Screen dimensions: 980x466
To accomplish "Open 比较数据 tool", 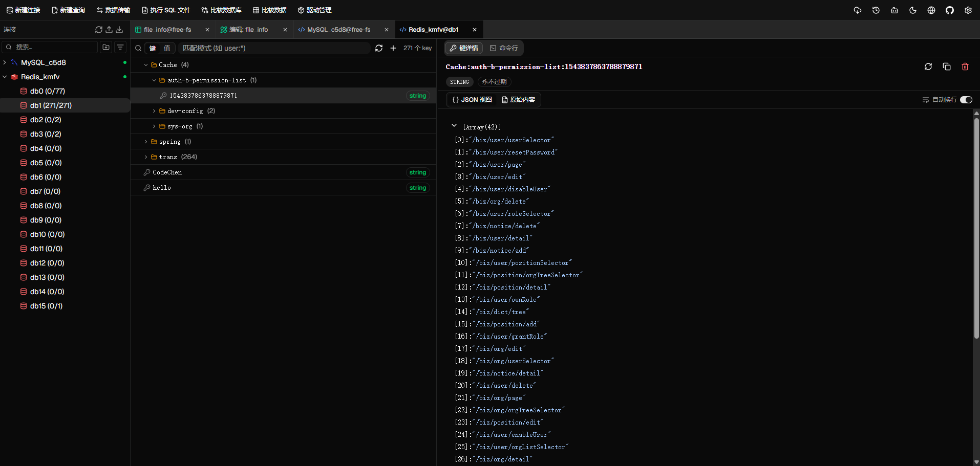I will coord(269,10).
